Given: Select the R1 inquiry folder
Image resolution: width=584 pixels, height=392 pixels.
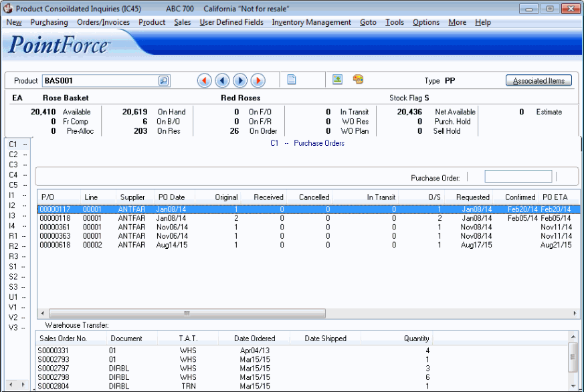Looking at the screenshot, I should click(17, 236).
